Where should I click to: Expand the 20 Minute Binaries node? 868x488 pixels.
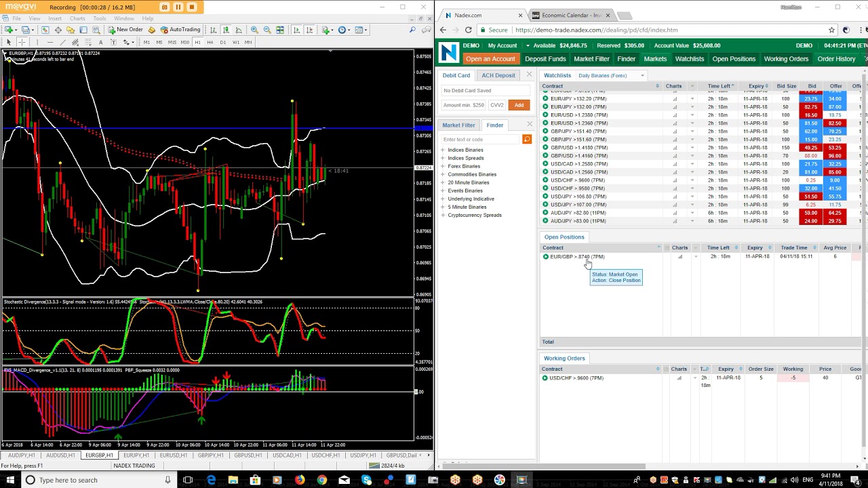443,182
